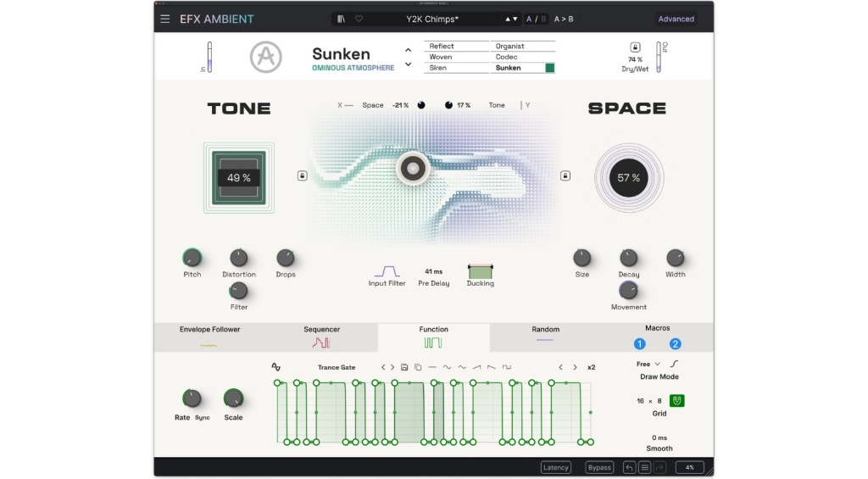Click the Function Scale knob
868x479 pixels.
pos(233,398)
